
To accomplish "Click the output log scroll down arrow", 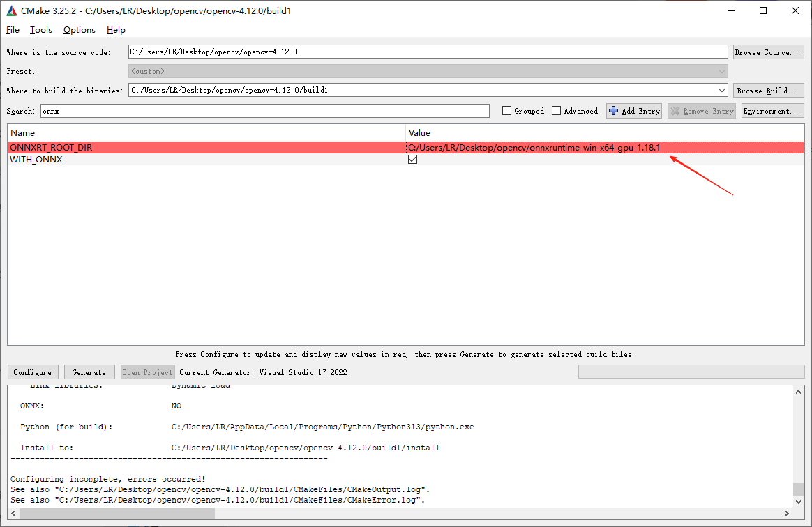I will pyautogui.click(x=799, y=502).
